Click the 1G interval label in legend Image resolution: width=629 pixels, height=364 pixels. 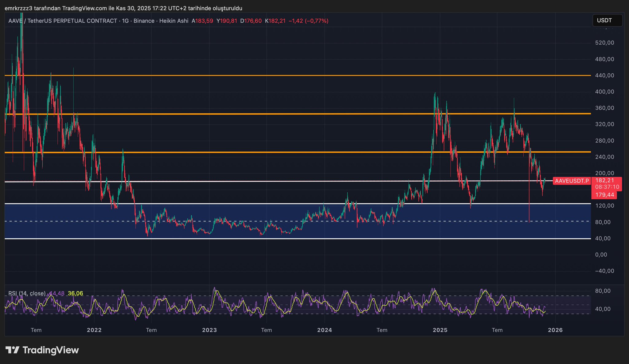coord(125,21)
